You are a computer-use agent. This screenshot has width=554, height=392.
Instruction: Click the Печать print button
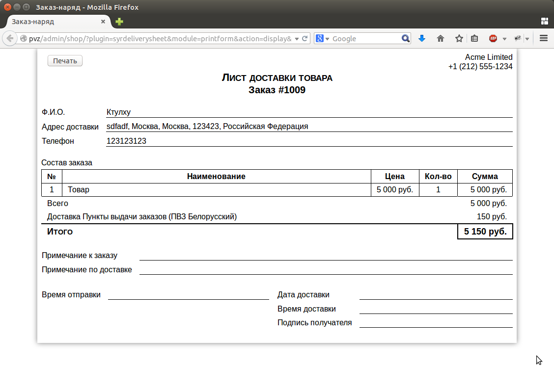[65, 61]
